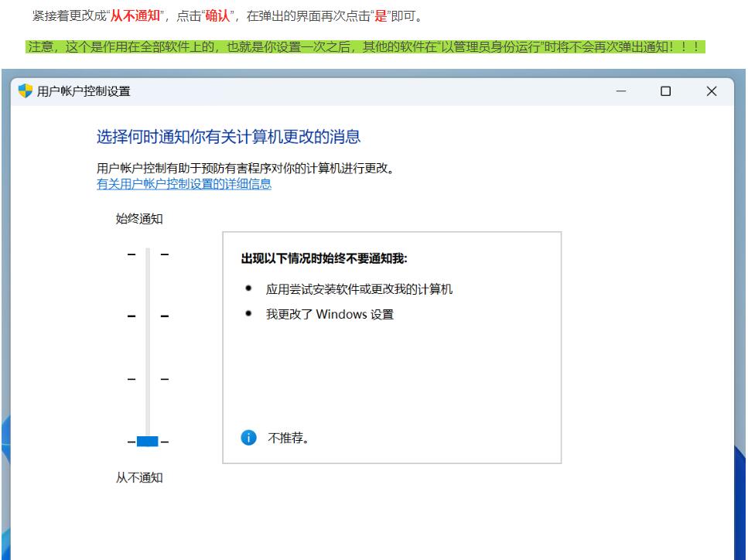Click the bullet 我更改了 Windows 设置
This screenshot has width=748, height=560.
330,315
